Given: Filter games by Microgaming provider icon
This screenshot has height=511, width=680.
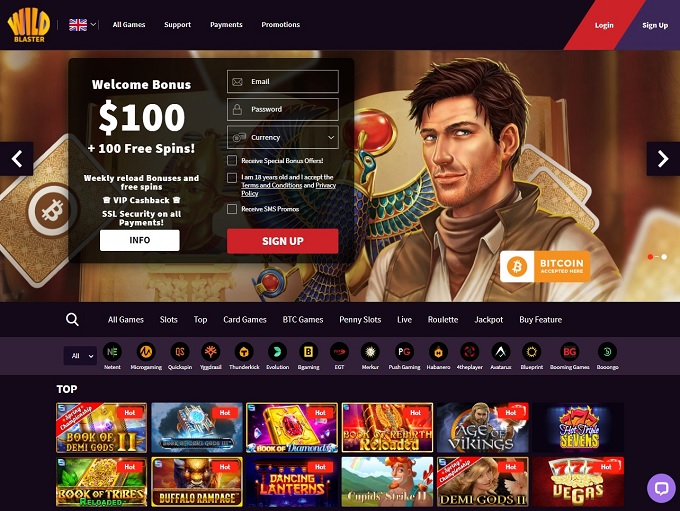Looking at the screenshot, I should (x=146, y=352).
